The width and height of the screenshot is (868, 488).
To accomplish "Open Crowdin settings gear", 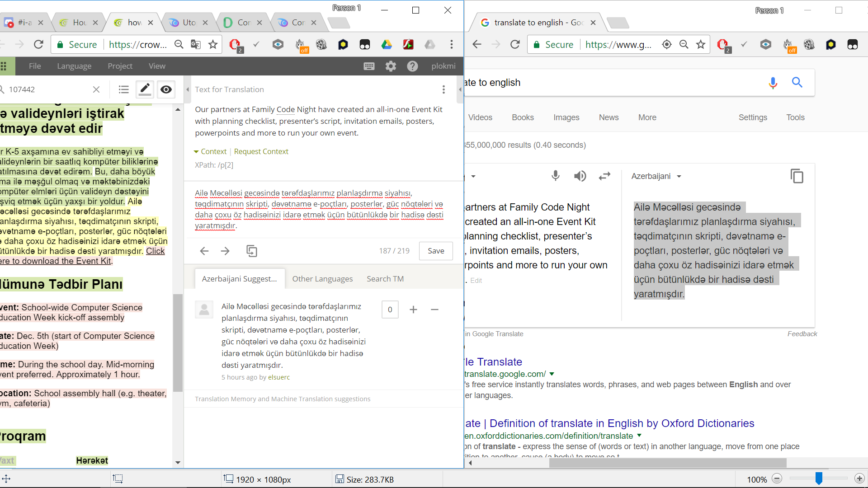I will click(x=391, y=66).
